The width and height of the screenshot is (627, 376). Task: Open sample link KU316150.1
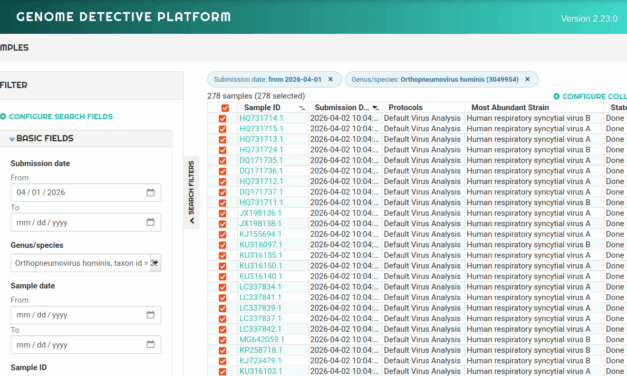261,266
